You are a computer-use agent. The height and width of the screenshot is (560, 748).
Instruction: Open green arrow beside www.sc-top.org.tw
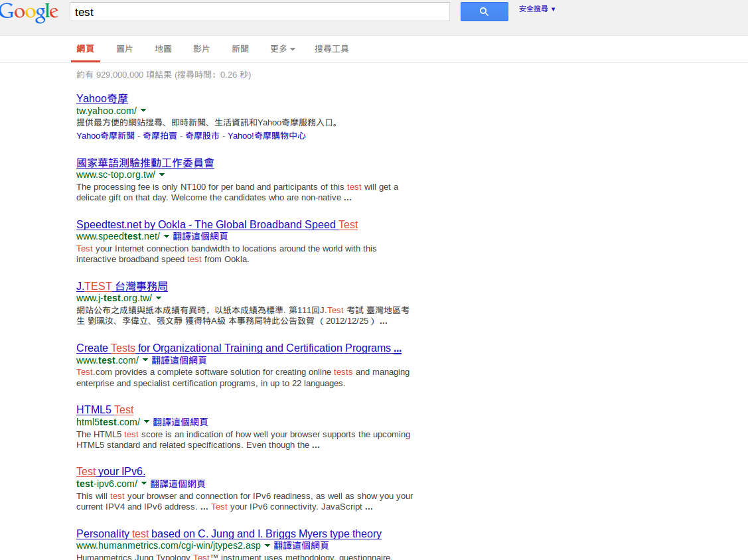[x=162, y=175]
